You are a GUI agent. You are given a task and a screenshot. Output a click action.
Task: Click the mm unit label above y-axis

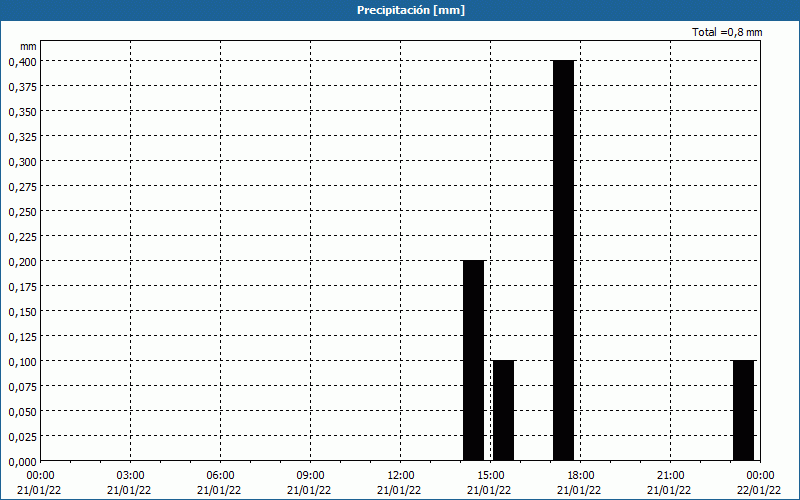coord(28,46)
